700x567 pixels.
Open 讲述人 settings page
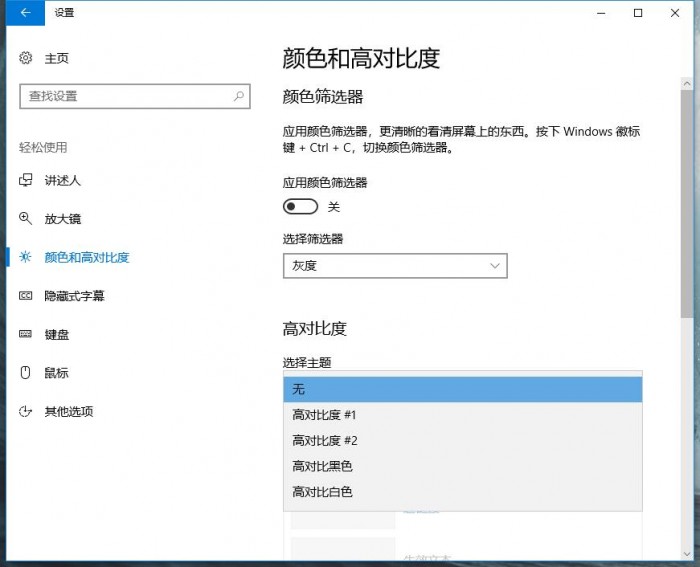[62, 180]
